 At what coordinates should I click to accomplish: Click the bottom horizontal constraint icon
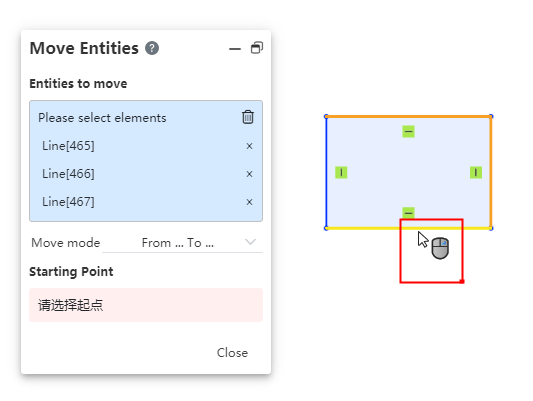pos(409,212)
